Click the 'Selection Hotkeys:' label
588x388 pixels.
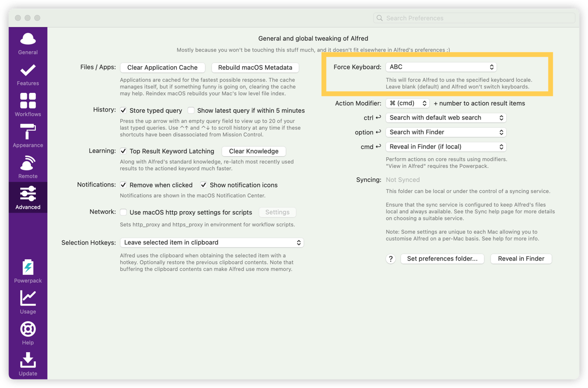pyautogui.click(x=88, y=243)
